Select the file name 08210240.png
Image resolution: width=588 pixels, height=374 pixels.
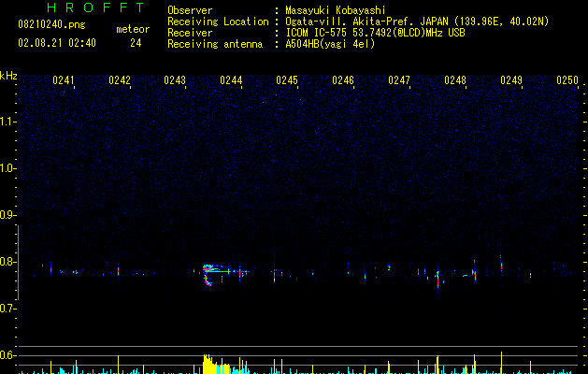pos(51,24)
